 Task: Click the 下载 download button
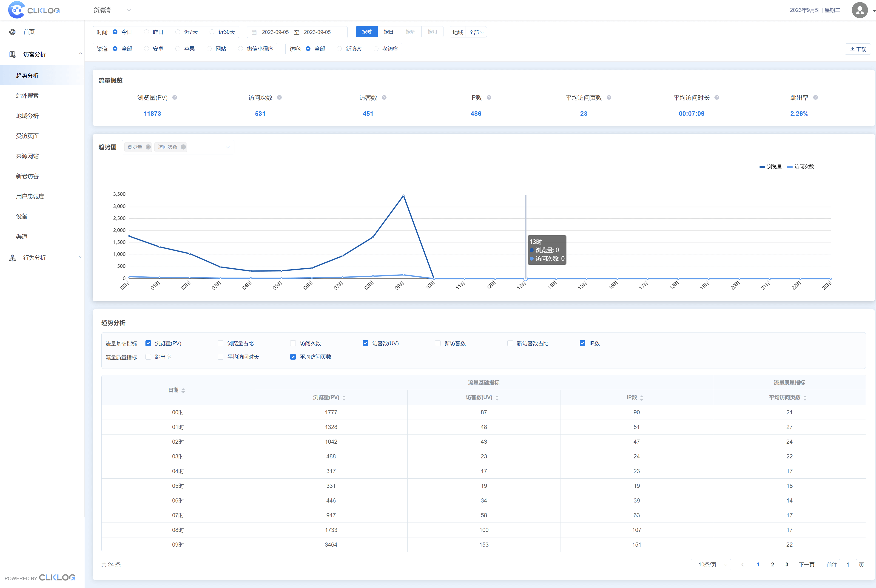point(858,49)
